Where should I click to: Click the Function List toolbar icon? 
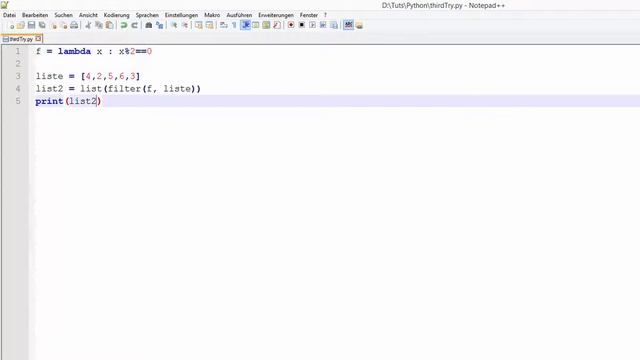pos(277,25)
